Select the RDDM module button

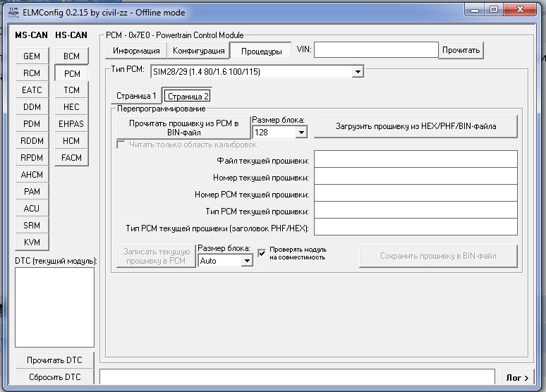tap(32, 140)
